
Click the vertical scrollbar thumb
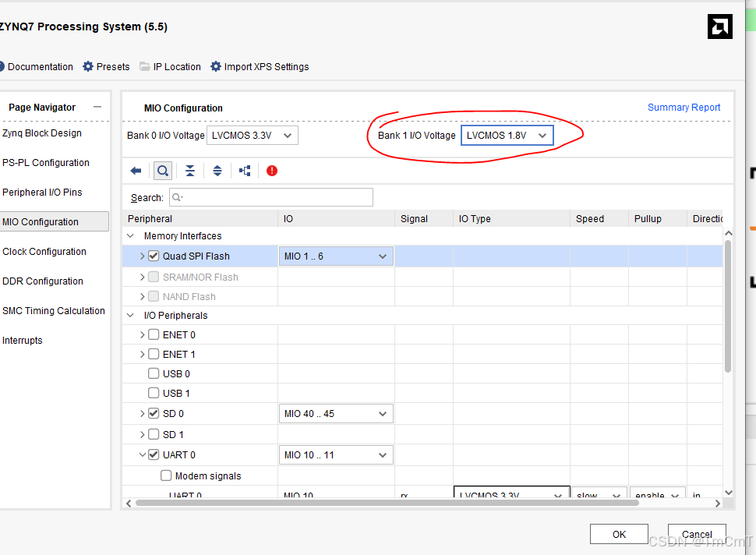pyautogui.click(x=728, y=306)
